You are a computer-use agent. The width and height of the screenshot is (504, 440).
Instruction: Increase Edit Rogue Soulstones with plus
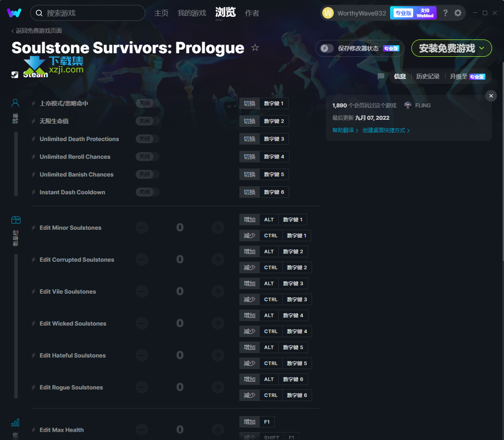point(218,387)
